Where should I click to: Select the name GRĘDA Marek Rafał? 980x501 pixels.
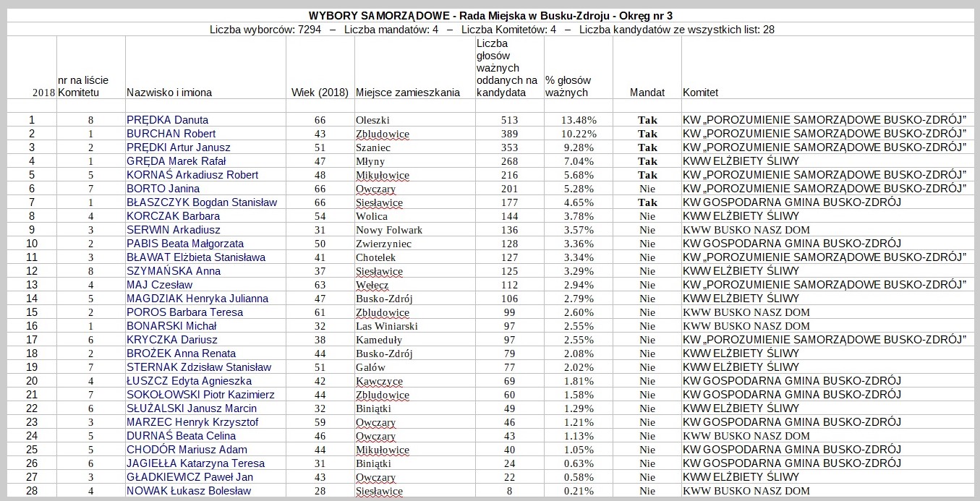pos(176,161)
